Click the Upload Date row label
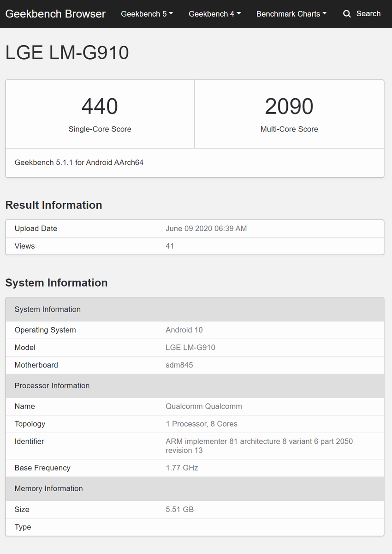 (36, 229)
